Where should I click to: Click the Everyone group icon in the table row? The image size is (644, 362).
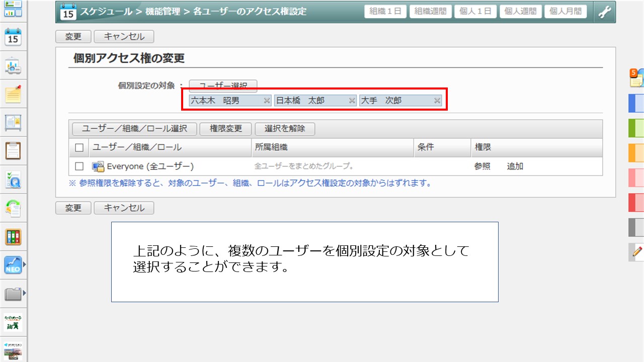(x=98, y=166)
